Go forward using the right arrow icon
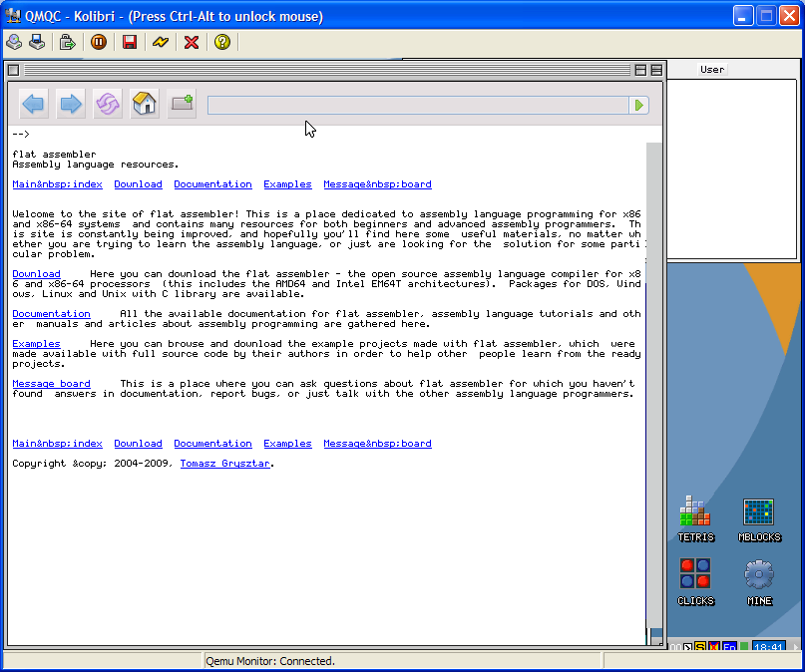Image resolution: width=805 pixels, height=672 pixels. (x=70, y=104)
